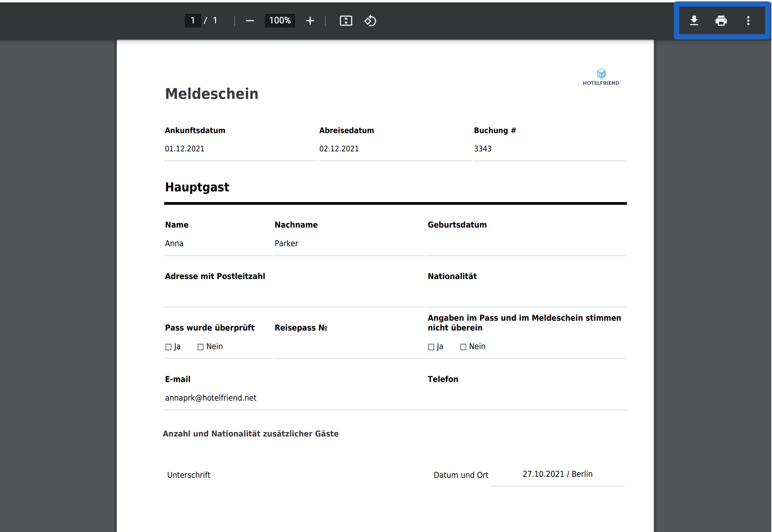Viewport: 772px width, 532px height.
Task: Select the current page number field
Action: [x=193, y=21]
